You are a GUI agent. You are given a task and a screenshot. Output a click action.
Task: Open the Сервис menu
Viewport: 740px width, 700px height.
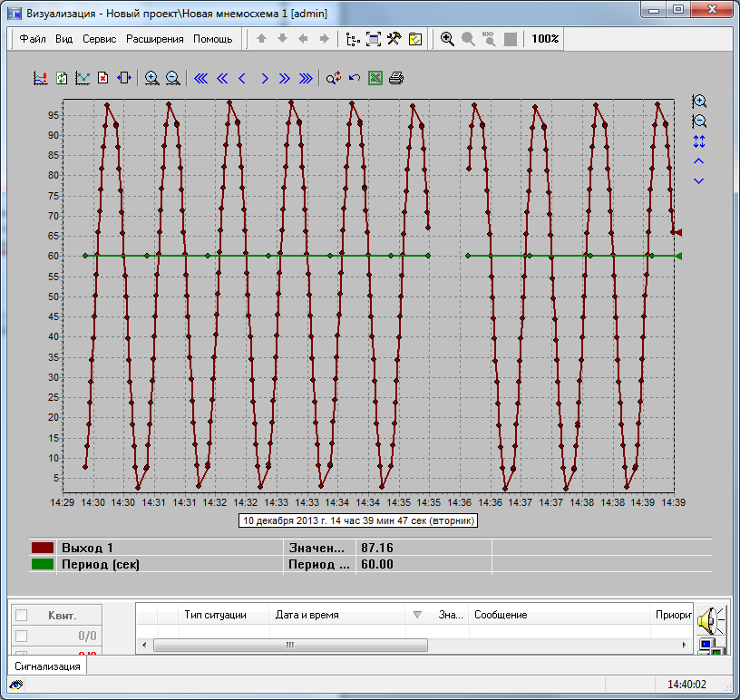pyautogui.click(x=98, y=39)
